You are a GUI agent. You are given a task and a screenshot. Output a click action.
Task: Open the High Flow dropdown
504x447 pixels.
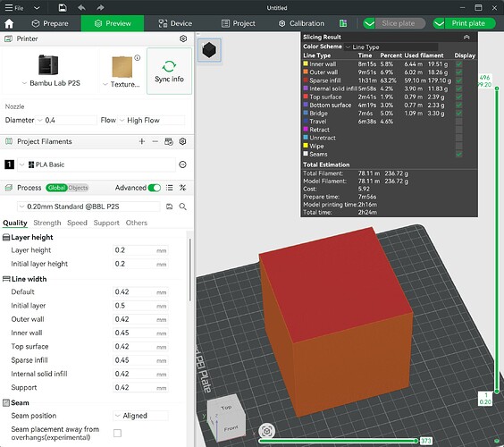point(152,121)
